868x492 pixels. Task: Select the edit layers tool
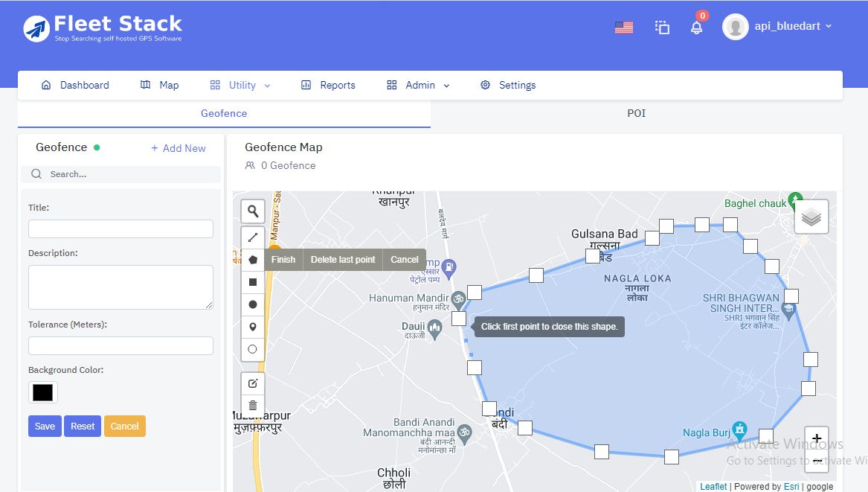pyautogui.click(x=253, y=383)
